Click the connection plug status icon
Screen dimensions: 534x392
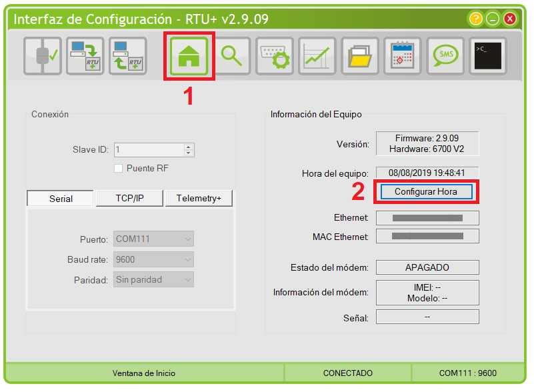43,56
